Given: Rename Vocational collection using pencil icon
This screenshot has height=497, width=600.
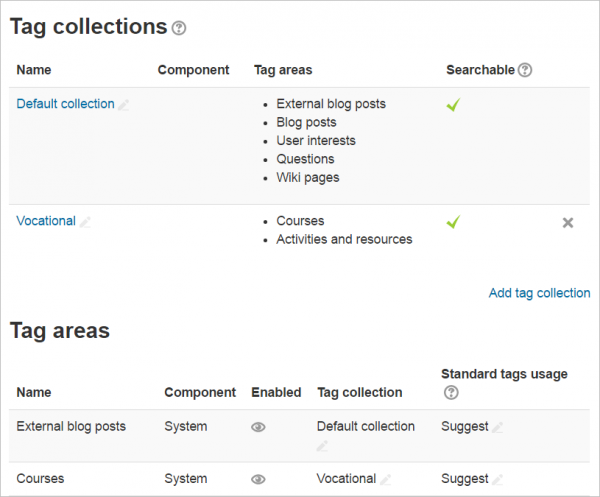Looking at the screenshot, I should point(85,222).
